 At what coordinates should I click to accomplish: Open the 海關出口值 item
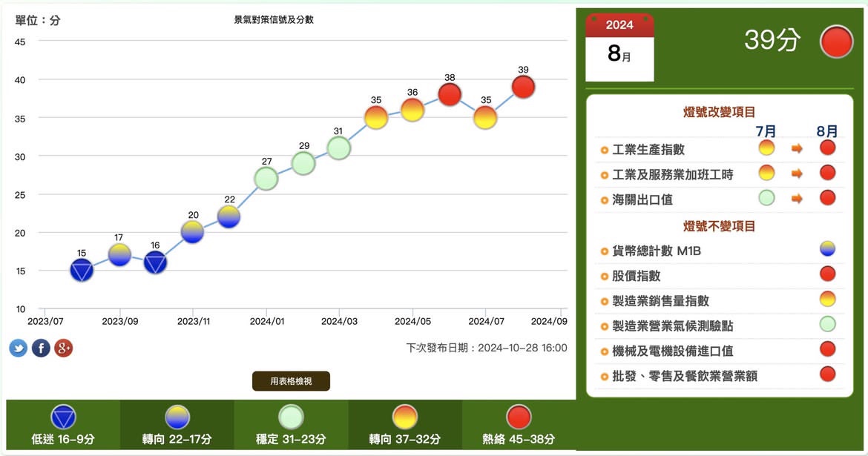642,199
